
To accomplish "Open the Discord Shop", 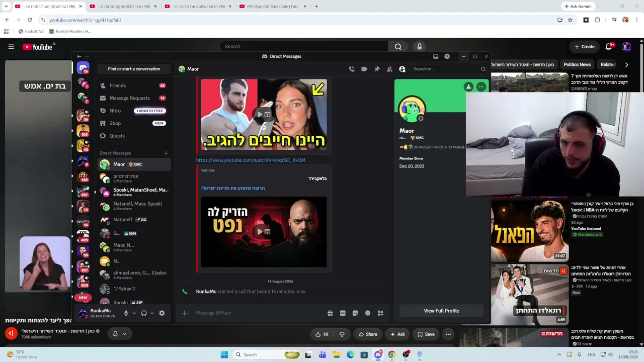I will coord(133,123).
